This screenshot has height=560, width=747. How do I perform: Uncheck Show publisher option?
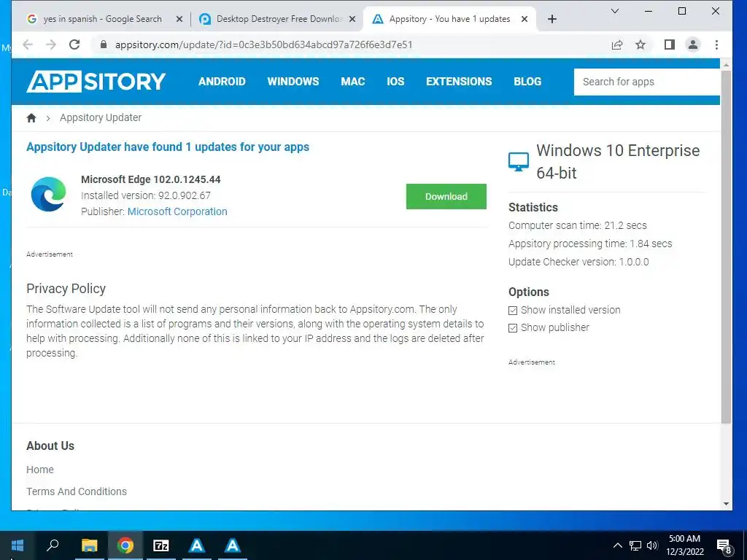(513, 328)
